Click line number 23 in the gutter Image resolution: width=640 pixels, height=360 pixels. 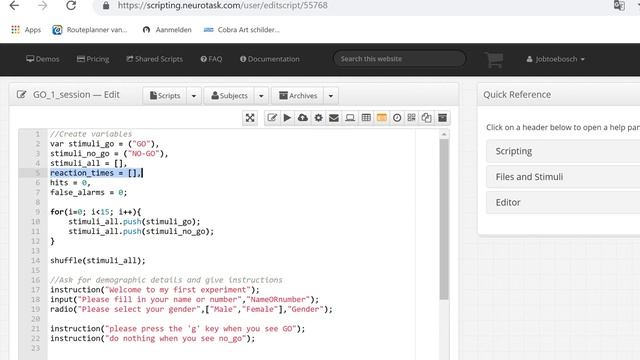[x=36, y=348]
